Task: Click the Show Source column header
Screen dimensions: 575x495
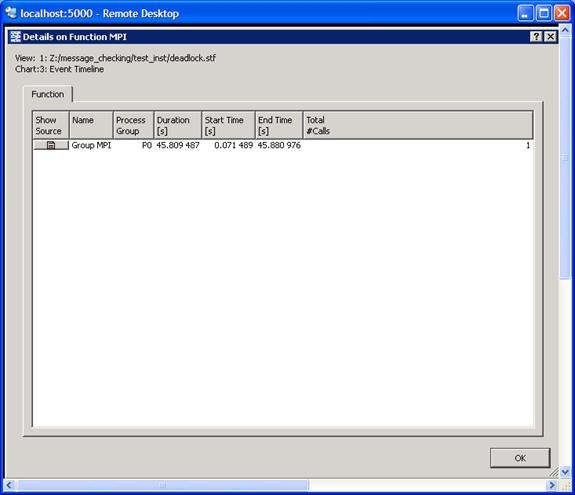Action: coord(51,125)
